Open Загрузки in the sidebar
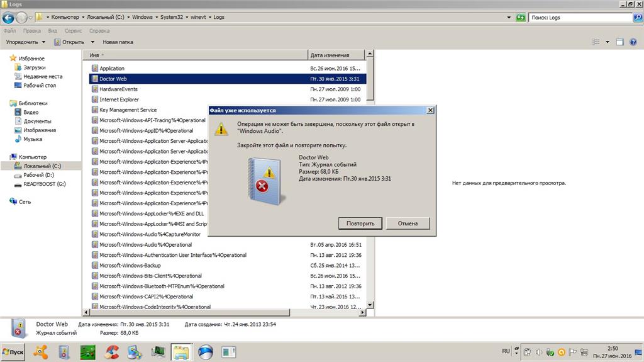This screenshot has width=644, height=362. (34, 67)
